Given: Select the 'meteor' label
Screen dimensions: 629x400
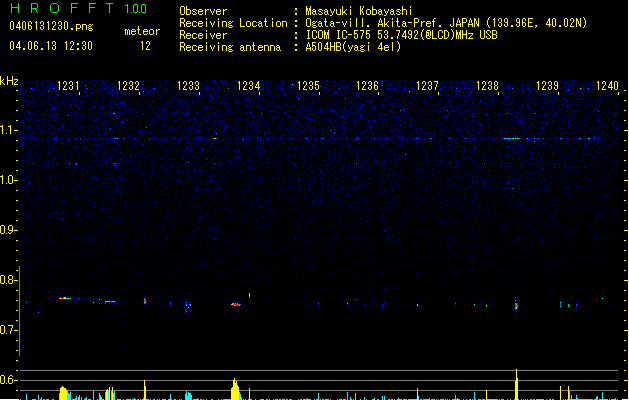Looking at the screenshot, I should click(142, 31).
